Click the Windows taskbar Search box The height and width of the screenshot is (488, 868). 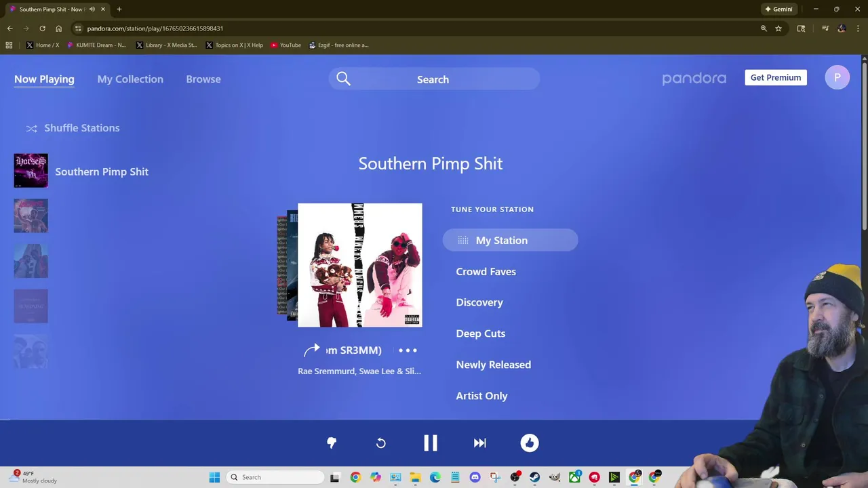click(274, 477)
